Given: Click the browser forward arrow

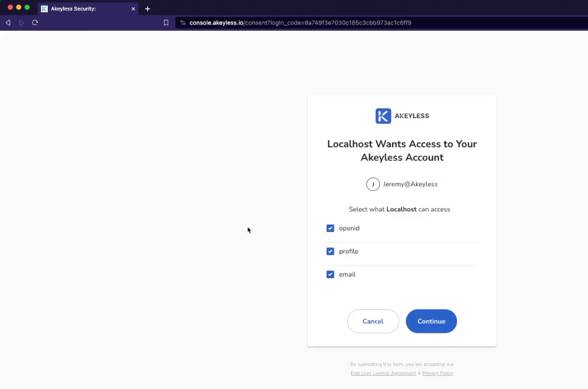Looking at the screenshot, I should [22, 23].
